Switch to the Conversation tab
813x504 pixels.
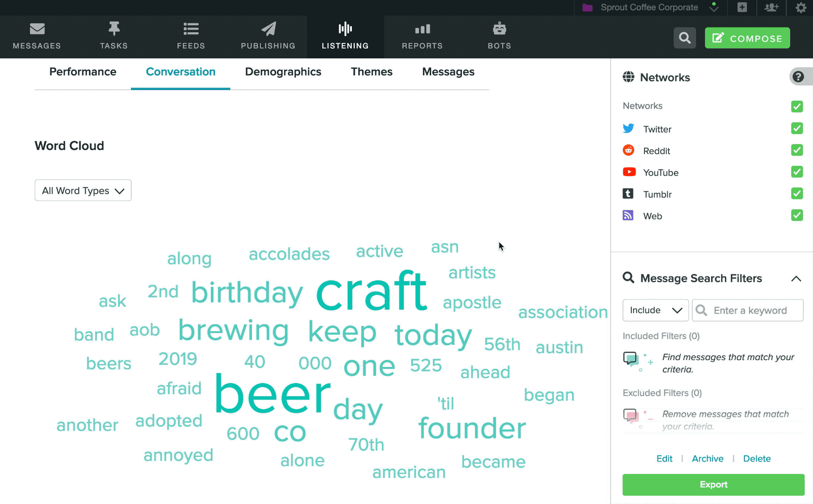click(180, 72)
